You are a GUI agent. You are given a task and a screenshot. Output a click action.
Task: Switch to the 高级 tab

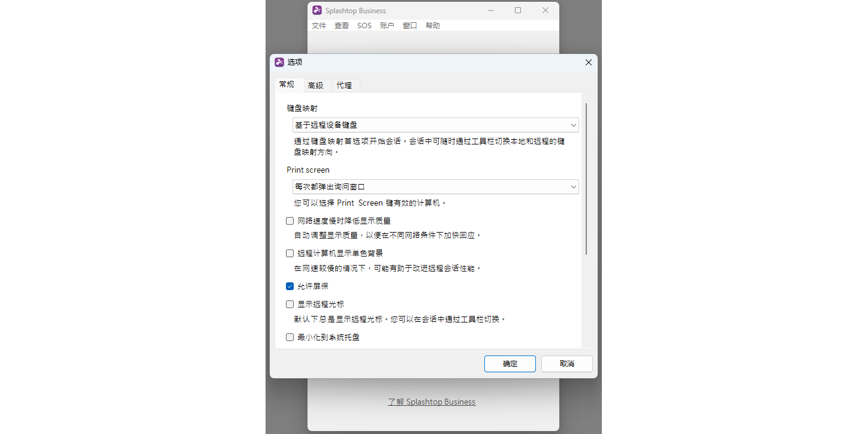tap(317, 85)
